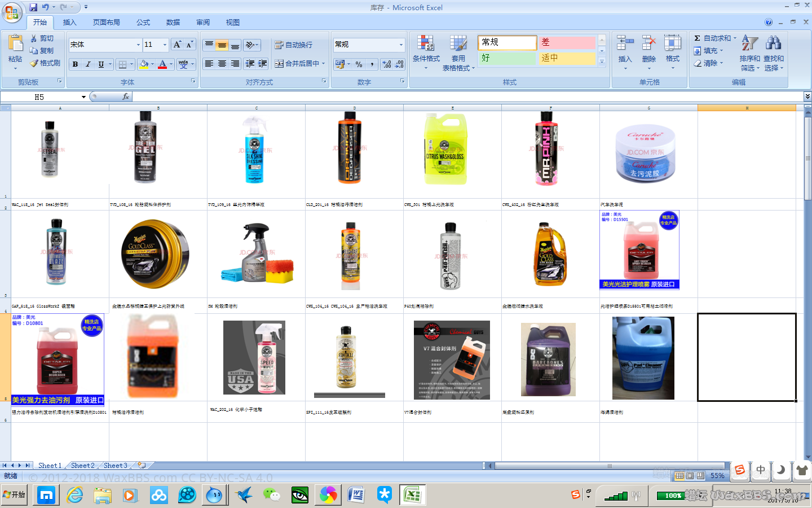Click the Increase Font Size icon
The height and width of the screenshot is (508, 812).
(x=178, y=45)
